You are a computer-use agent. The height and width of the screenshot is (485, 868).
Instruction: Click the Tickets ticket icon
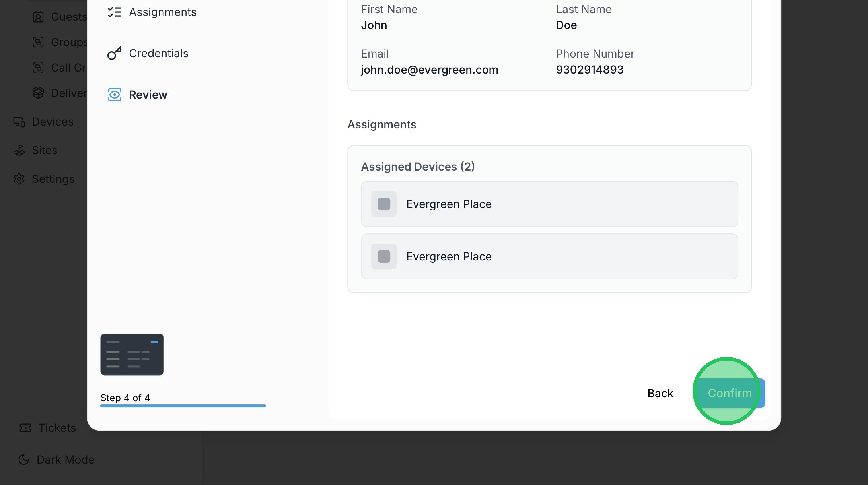point(25,428)
